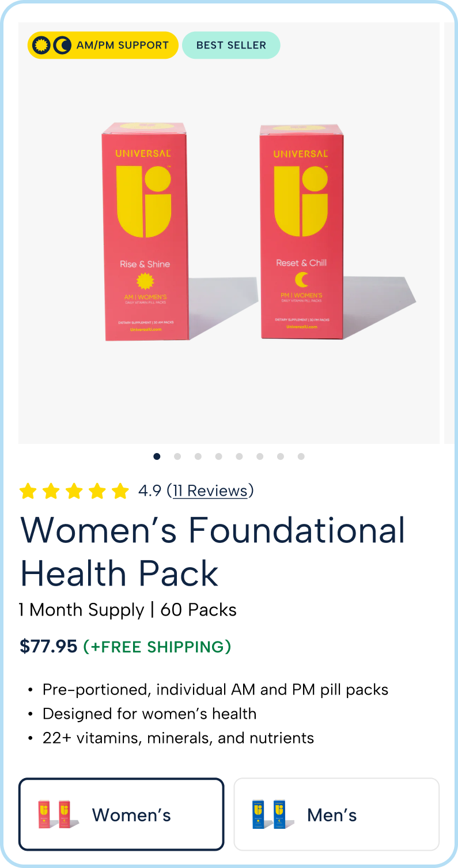Jump to last carousel image dot
Image resolution: width=458 pixels, height=868 pixels.
(x=301, y=456)
